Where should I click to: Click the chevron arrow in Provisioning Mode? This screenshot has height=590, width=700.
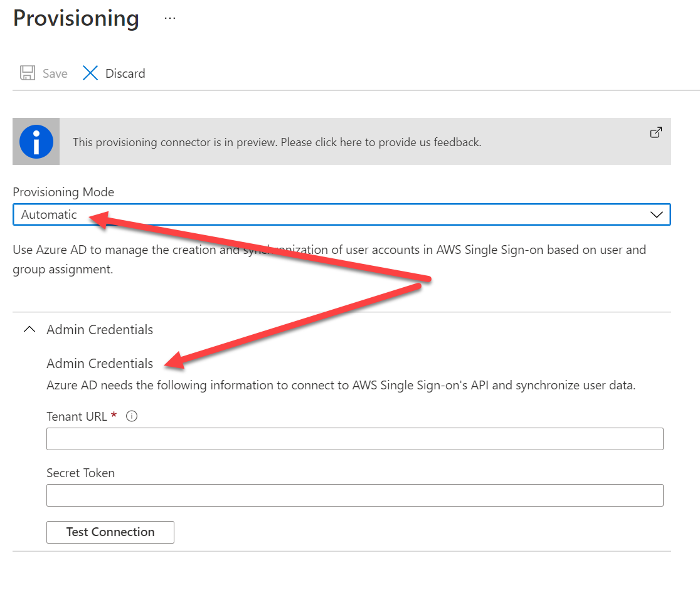pos(656,214)
